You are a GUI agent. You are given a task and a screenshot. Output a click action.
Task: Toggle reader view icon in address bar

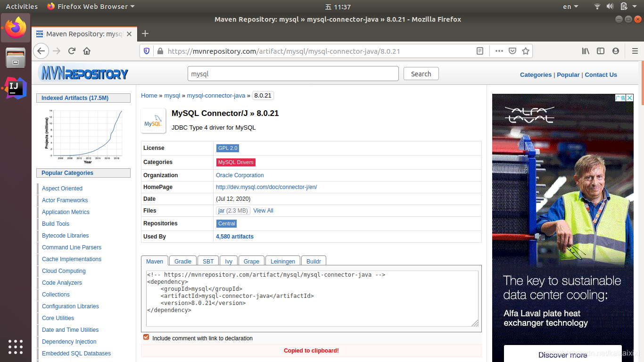coord(480,51)
